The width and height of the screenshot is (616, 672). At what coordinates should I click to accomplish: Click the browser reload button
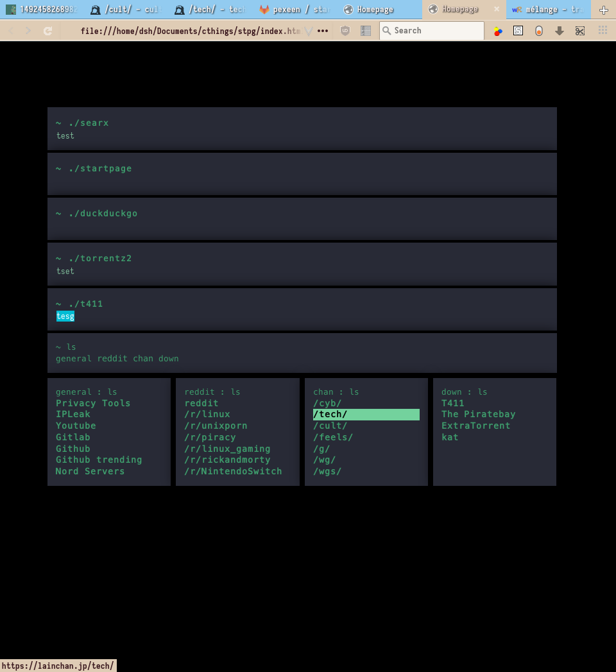pos(47,31)
